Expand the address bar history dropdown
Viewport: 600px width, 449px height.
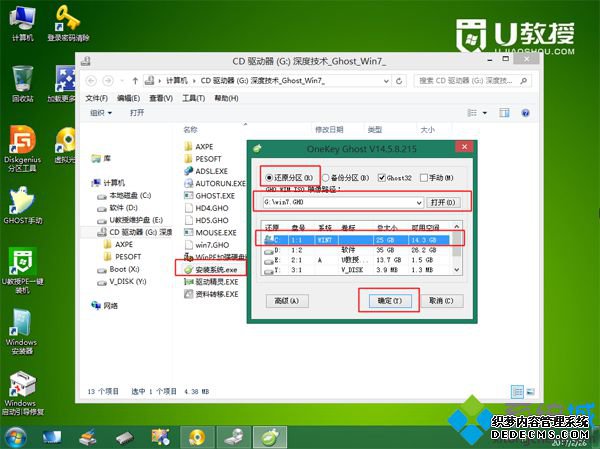(386, 81)
